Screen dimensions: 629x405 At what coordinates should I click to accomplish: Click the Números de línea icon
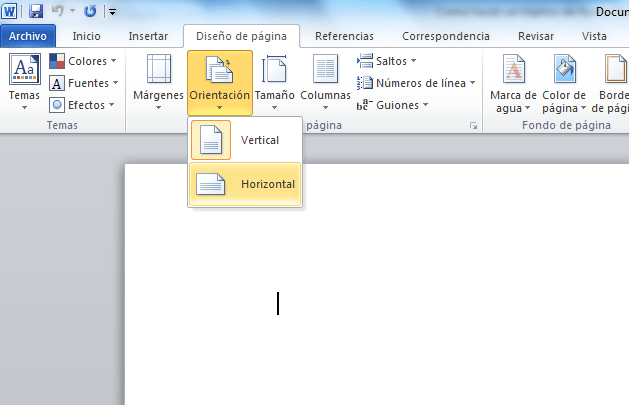pyautogui.click(x=365, y=83)
